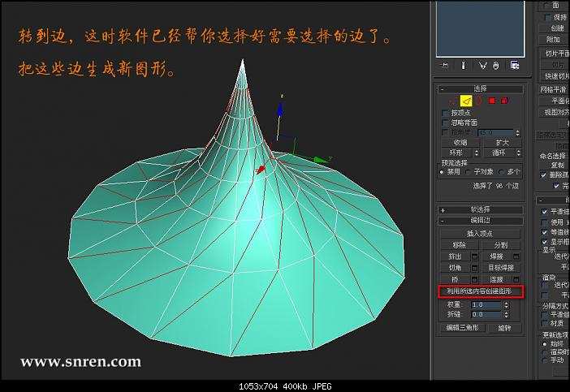570x392 pixels.
Task: Click the 旋转 button under 编辑边
Action: 504,328
